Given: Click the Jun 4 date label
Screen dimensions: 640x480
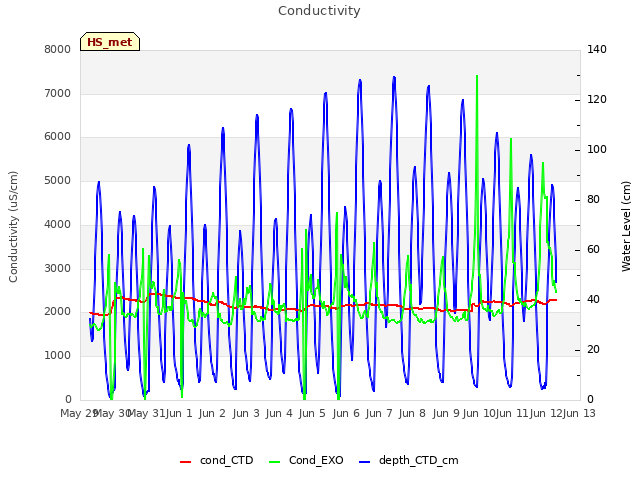Looking at the screenshot, I should pyautogui.click(x=279, y=413).
